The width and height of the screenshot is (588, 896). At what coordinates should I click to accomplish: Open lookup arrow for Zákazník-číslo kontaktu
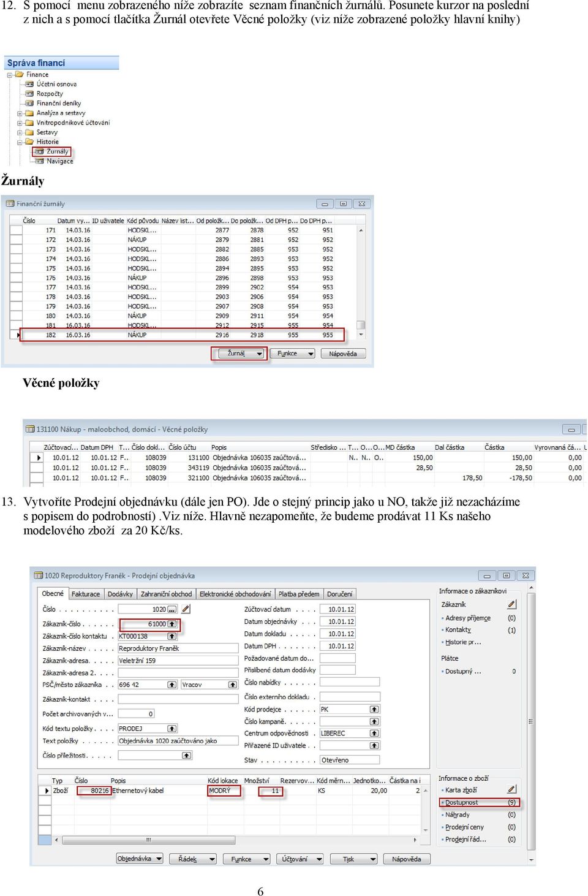pos(172,636)
